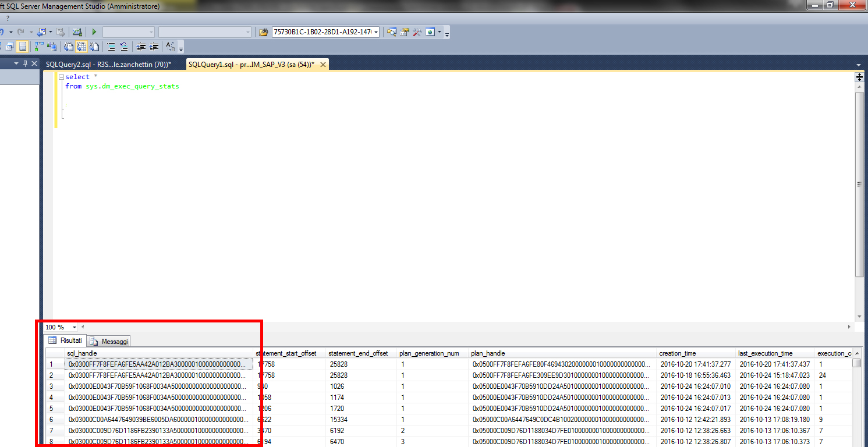Switch to the SQLQuery2.sql tab

[x=108, y=65]
